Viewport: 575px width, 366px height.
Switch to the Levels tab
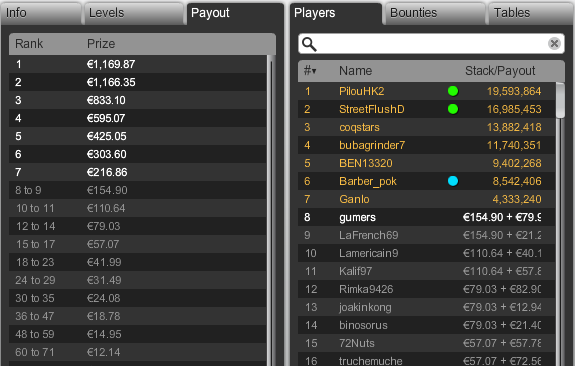point(133,13)
